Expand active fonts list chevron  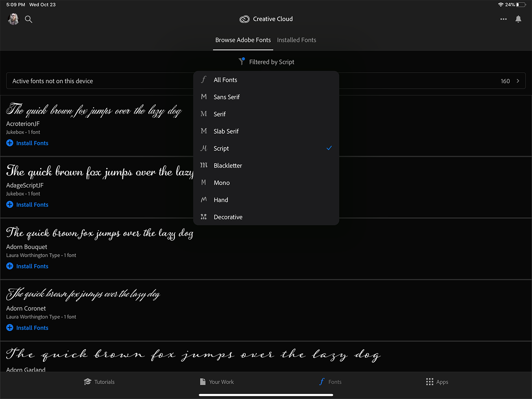(518, 81)
